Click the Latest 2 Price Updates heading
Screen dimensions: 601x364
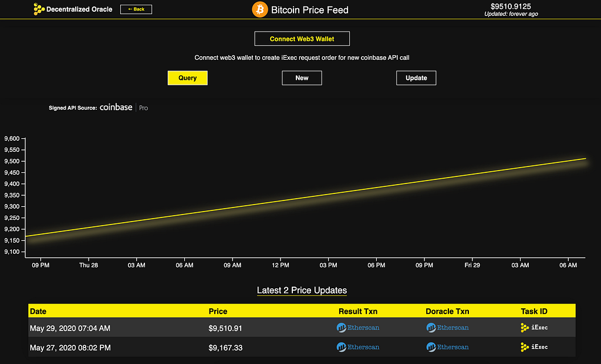pos(302,291)
